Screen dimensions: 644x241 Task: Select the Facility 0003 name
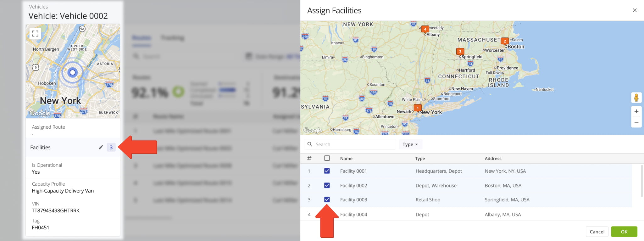click(x=353, y=200)
